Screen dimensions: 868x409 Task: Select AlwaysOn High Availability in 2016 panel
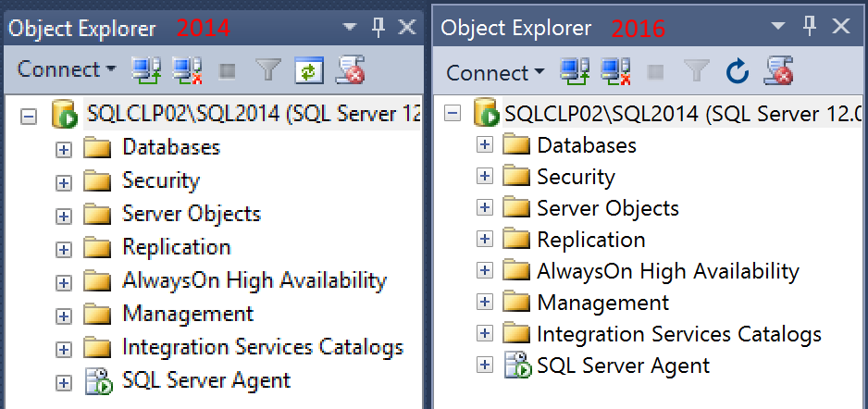point(667,271)
